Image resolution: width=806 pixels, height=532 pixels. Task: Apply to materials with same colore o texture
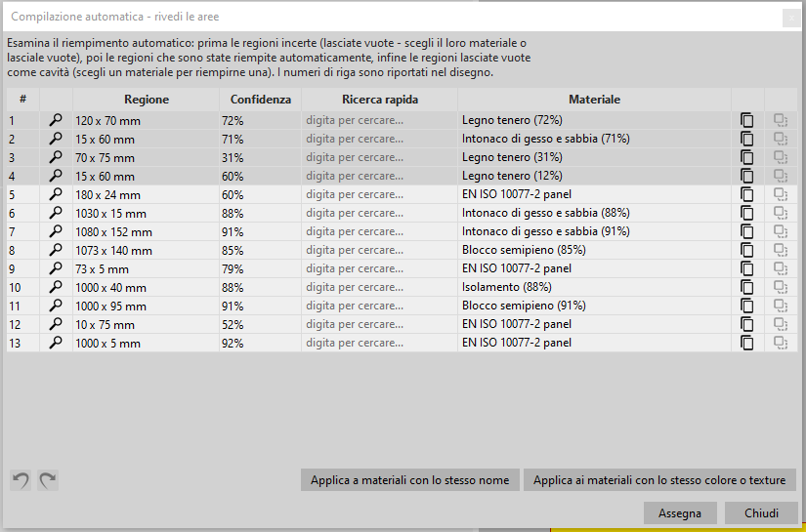point(659,480)
